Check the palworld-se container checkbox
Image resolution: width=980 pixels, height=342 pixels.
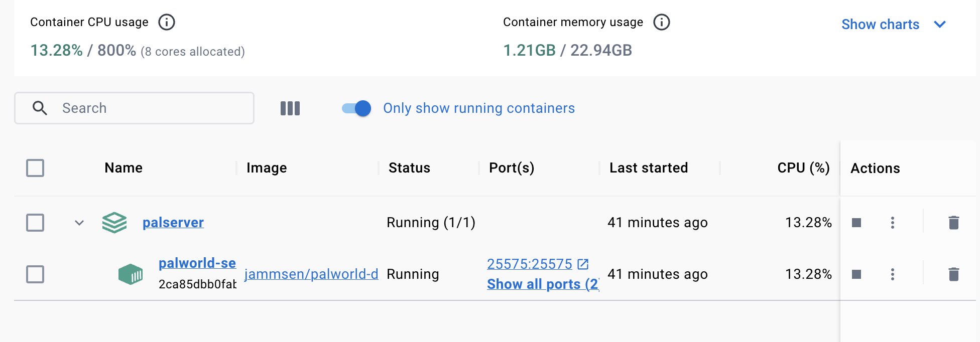[35, 274]
